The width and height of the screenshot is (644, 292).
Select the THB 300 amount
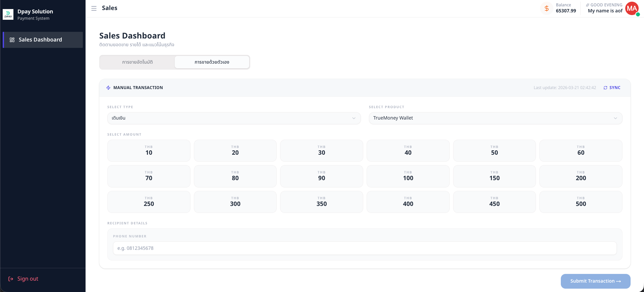tap(235, 202)
